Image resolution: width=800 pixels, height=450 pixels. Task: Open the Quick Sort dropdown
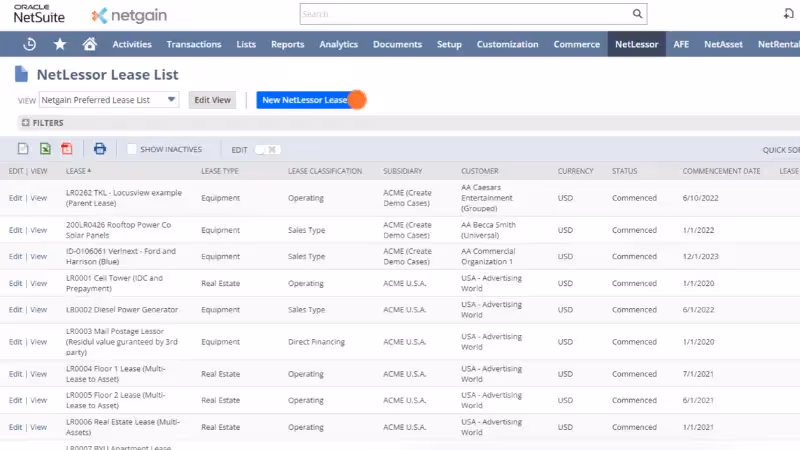tap(781, 150)
